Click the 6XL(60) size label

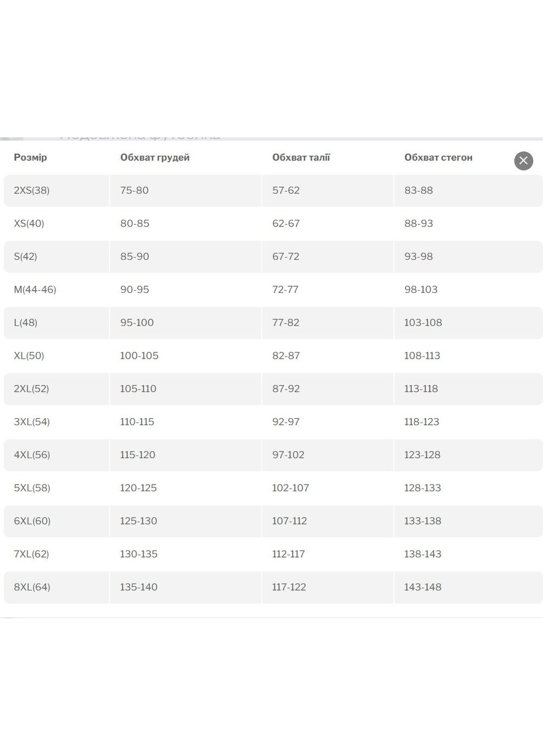(32, 520)
